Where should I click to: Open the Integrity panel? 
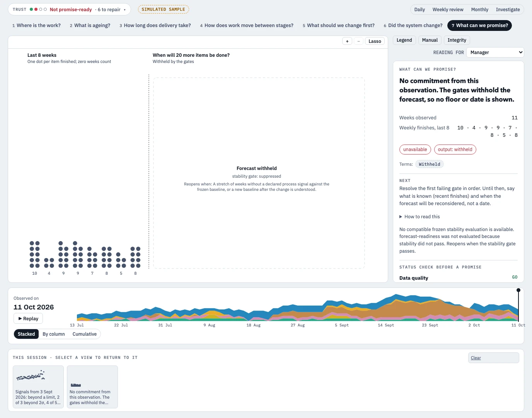click(x=457, y=40)
